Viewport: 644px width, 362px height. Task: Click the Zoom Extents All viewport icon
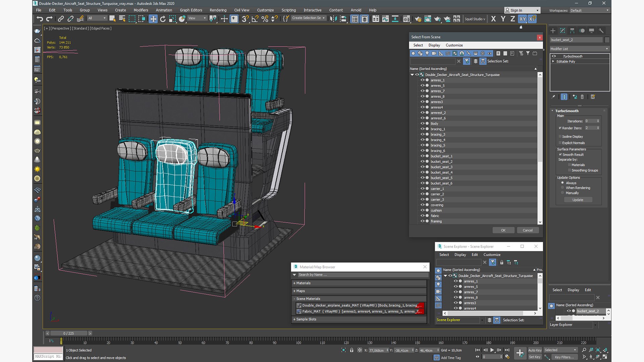click(x=598, y=350)
